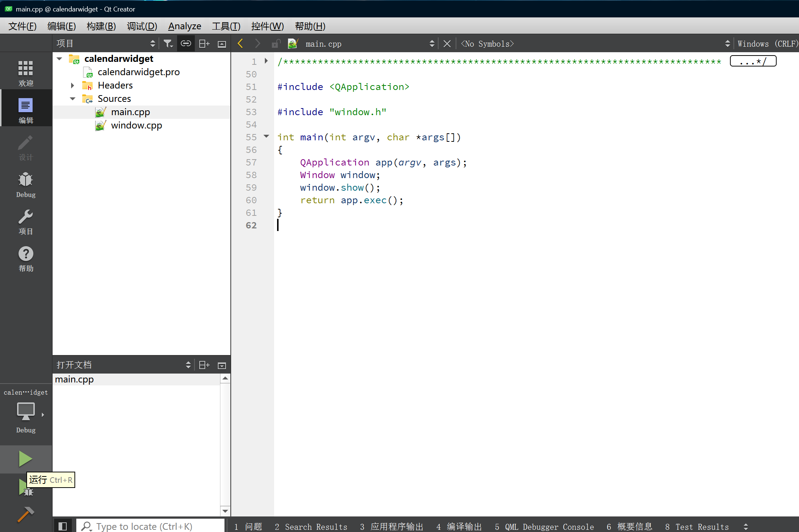The image size is (799, 532).
Task: Select window.cpp in project tree
Action: coord(136,126)
